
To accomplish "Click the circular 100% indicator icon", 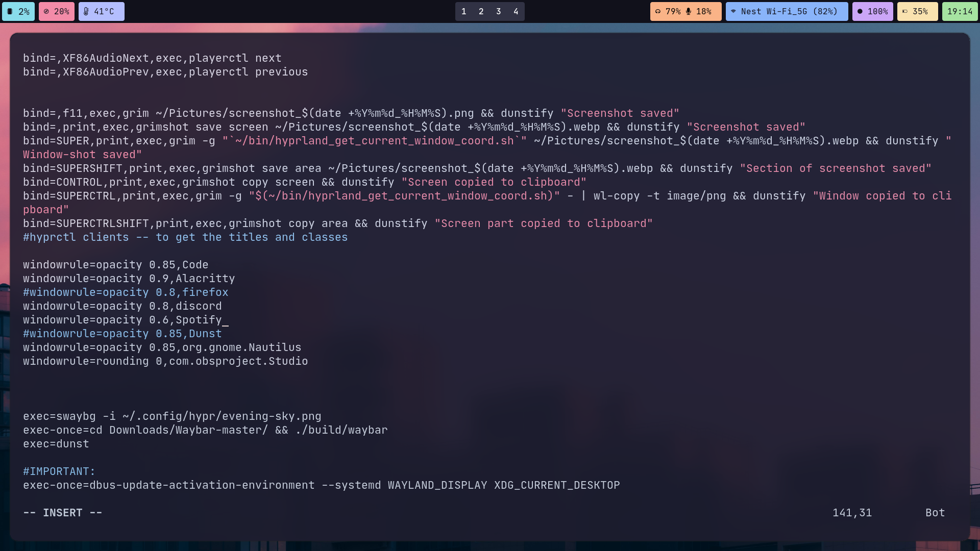I will click(860, 11).
